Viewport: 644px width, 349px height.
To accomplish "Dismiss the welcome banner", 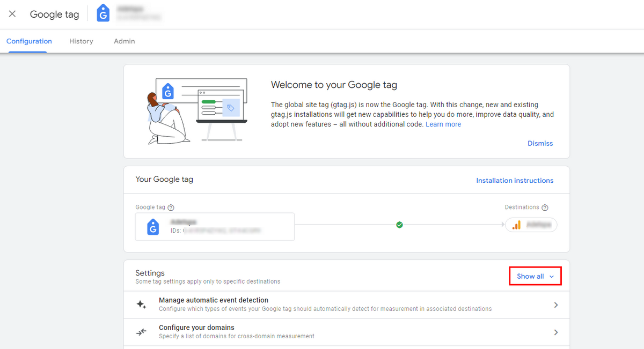I will [540, 143].
